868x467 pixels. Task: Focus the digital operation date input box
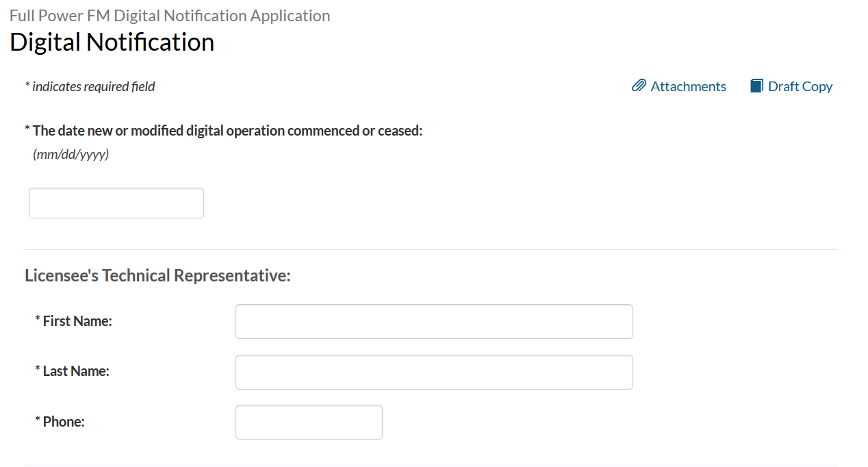click(116, 203)
